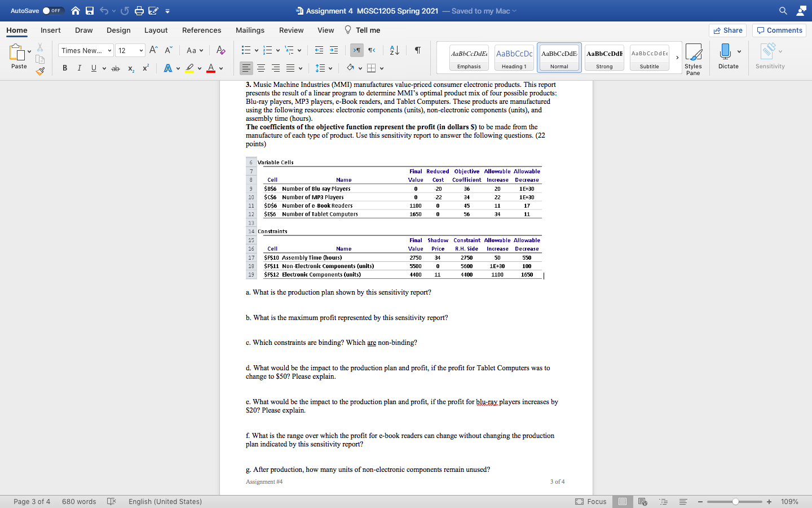812x508 pixels.
Task: Click the Clear Formatting icon
Action: pos(220,50)
